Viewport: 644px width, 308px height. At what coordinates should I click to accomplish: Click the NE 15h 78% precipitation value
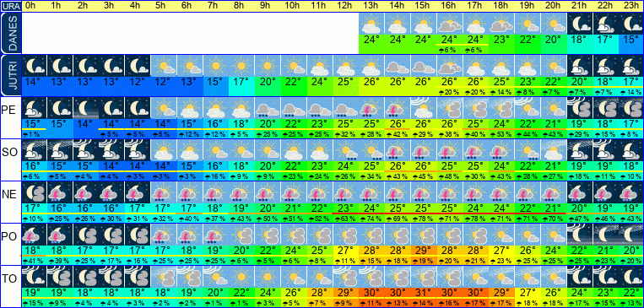coord(424,218)
